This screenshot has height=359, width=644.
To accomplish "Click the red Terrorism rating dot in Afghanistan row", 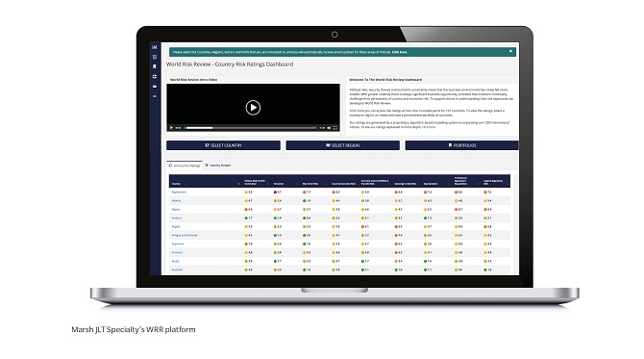I will pyautogui.click(x=275, y=192).
